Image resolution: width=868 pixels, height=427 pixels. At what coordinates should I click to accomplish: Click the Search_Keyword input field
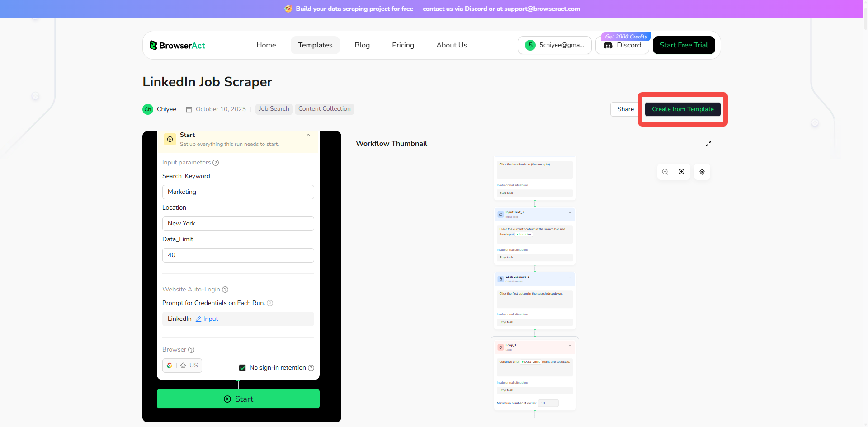(238, 192)
